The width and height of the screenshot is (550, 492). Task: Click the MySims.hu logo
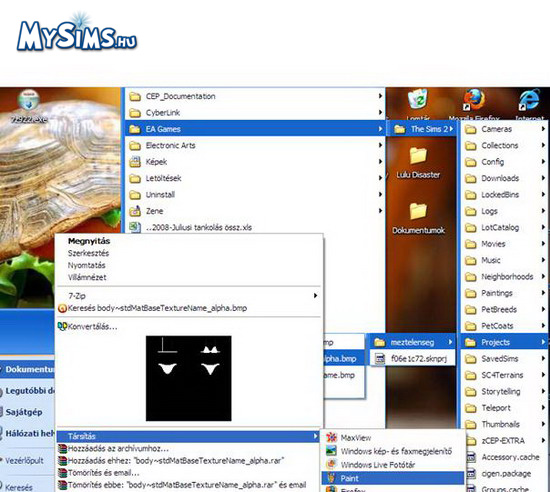click(77, 32)
